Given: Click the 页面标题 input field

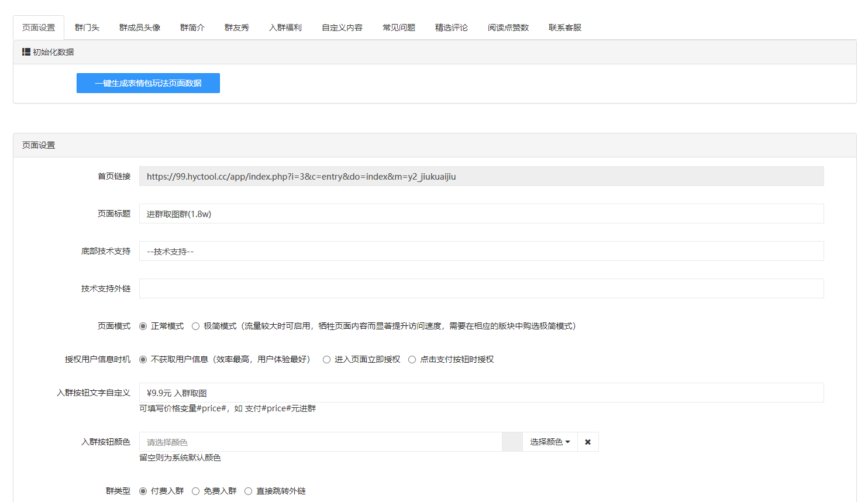Looking at the screenshot, I should (481, 214).
